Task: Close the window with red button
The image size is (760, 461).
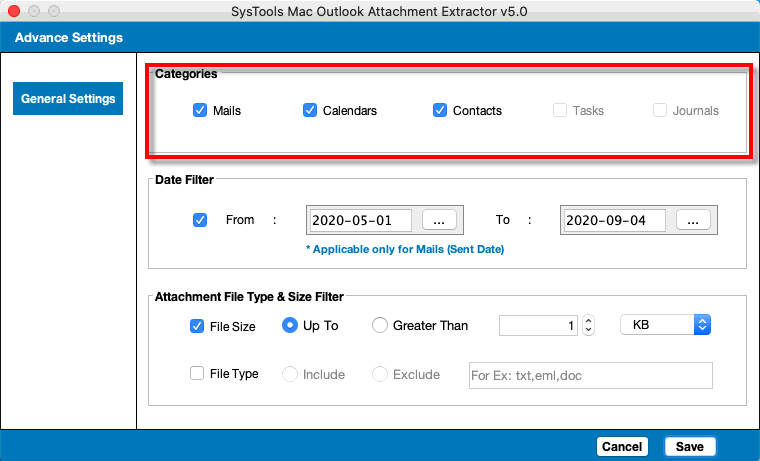Action: [x=14, y=11]
